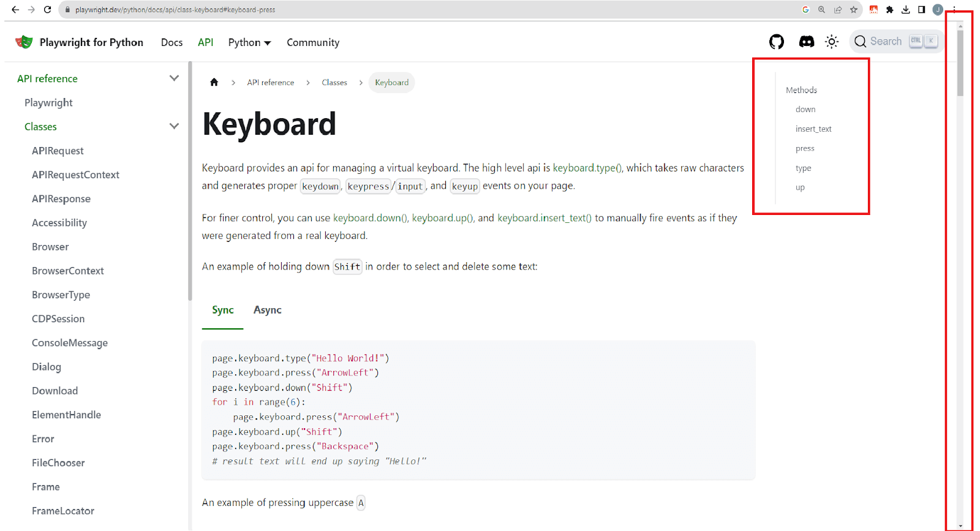Image resolution: width=980 pixels, height=531 pixels.
Task: Click the browser forward arrow
Action: click(x=31, y=10)
